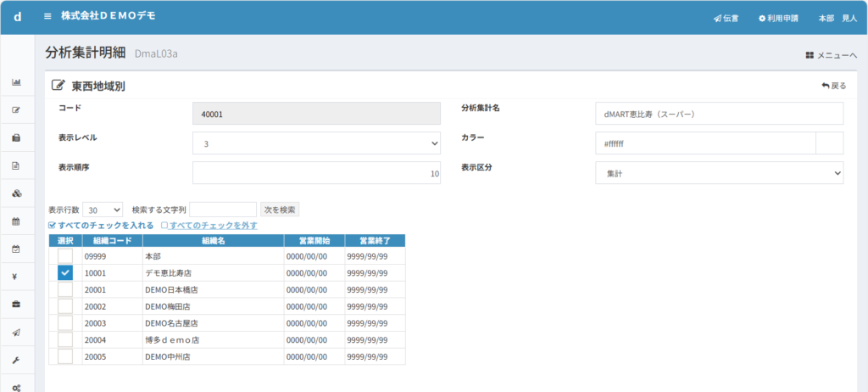Click the color swatch beside #ffffff
868x392 pixels.
829,143
